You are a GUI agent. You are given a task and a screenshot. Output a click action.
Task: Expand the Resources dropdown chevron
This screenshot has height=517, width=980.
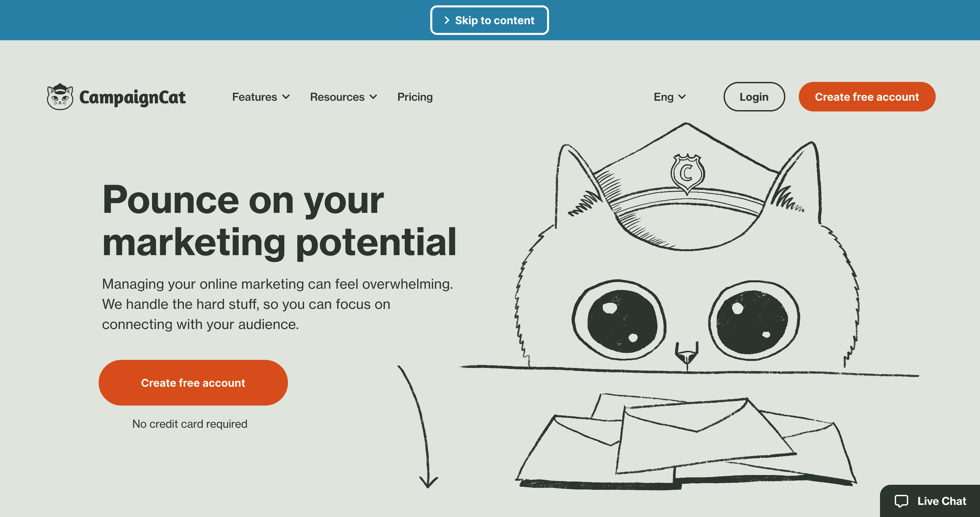[x=374, y=97]
